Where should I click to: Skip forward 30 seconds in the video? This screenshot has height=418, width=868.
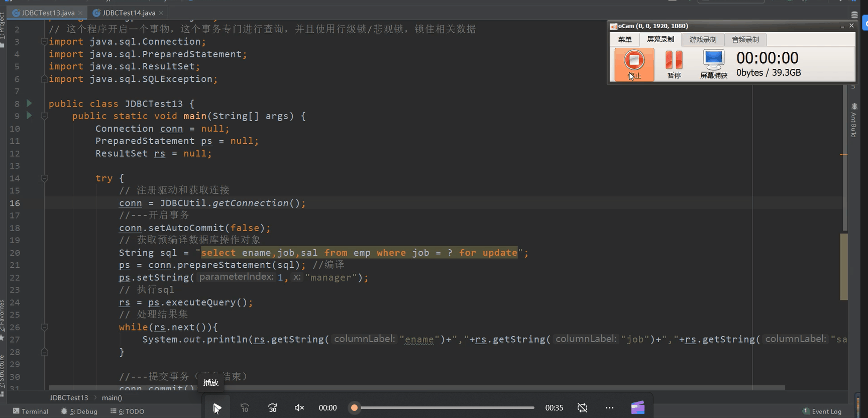click(x=272, y=407)
